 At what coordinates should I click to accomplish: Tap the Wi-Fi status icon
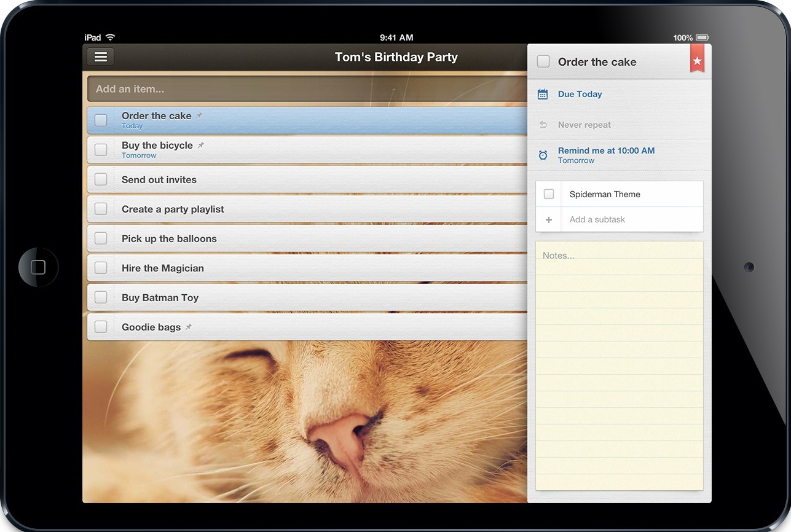click(x=109, y=37)
